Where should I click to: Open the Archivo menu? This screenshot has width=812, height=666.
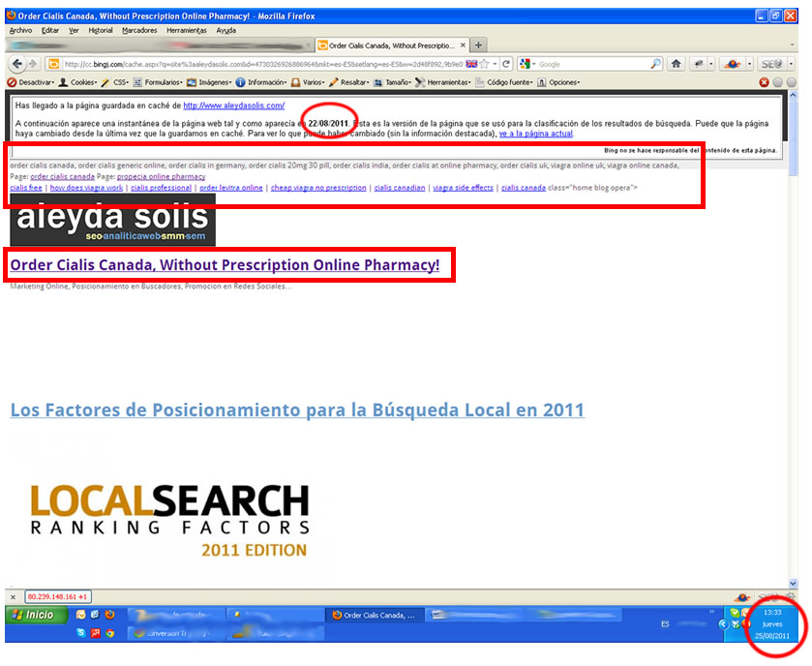point(20,31)
